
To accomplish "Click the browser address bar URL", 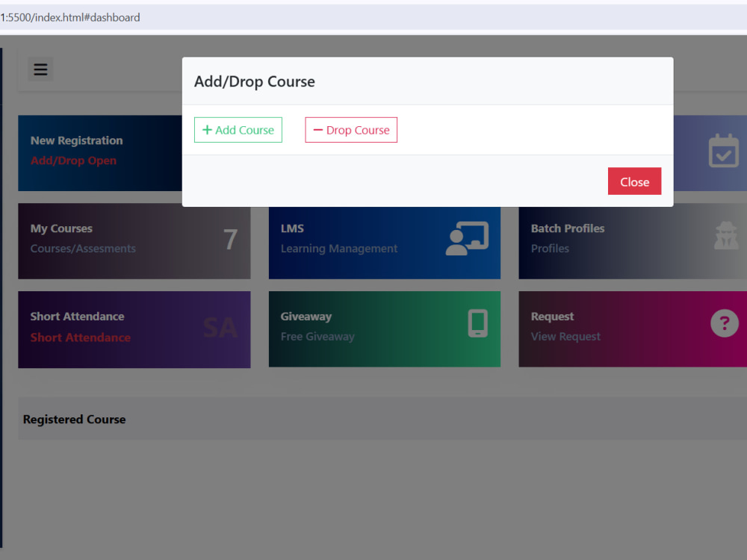I will pos(70,18).
